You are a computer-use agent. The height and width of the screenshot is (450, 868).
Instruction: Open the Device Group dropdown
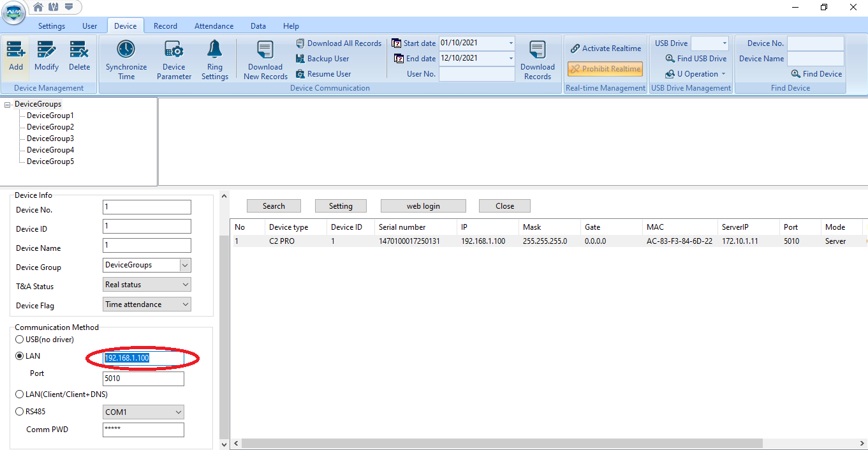point(184,265)
